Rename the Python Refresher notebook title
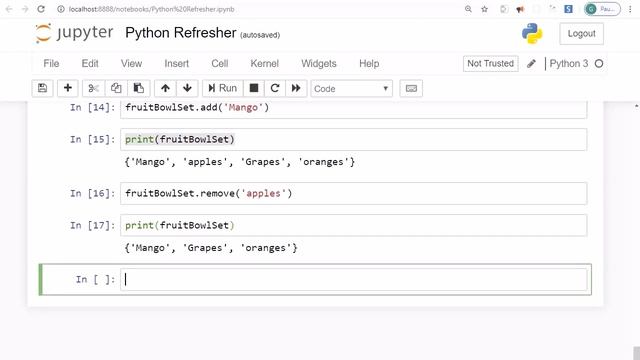The height and width of the screenshot is (360, 640). click(180, 33)
